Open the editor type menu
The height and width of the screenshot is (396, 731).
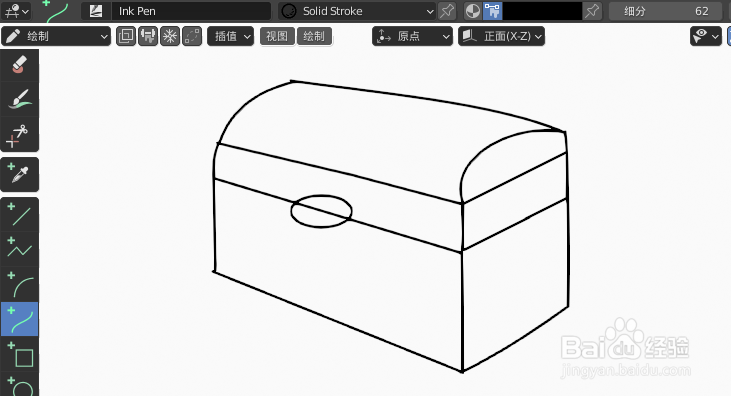16,11
